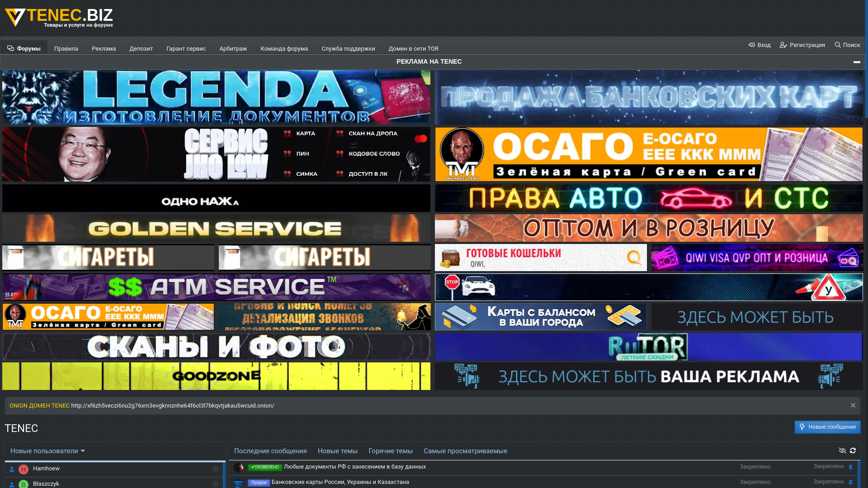This screenshot has height=488, width=868.
Task: Click the Продам blue tag
Action: pyautogui.click(x=259, y=483)
